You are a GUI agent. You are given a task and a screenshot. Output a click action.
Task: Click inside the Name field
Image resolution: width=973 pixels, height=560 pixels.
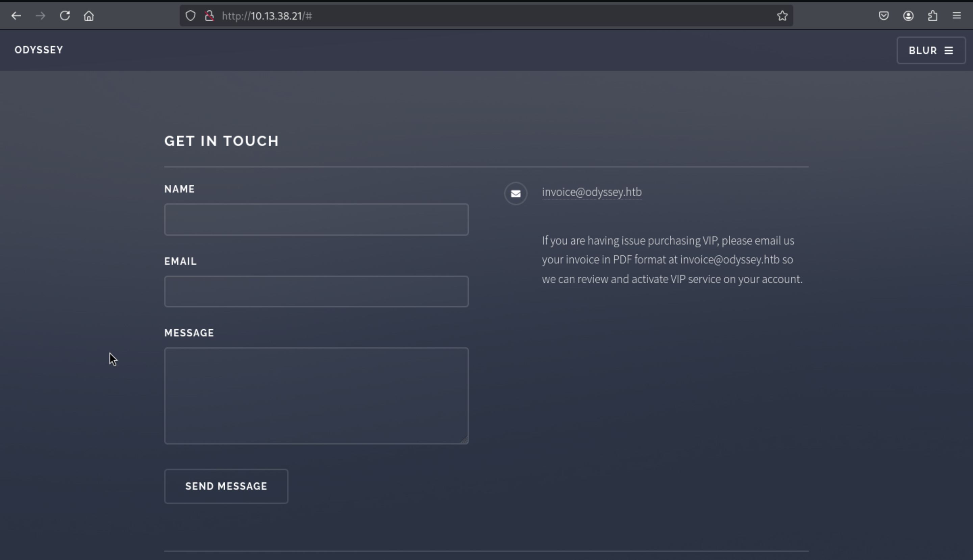(316, 220)
